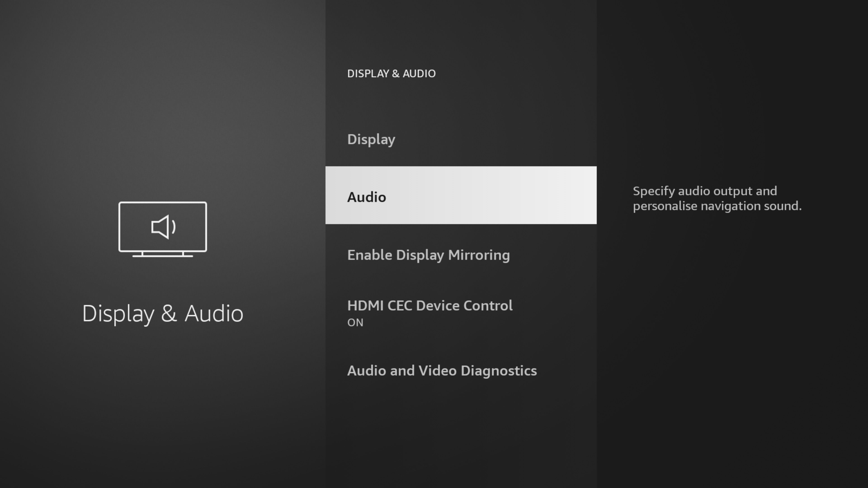The height and width of the screenshot is (488, 868).
Task: Navigate to Display submenu
Action: click(371, 139)
